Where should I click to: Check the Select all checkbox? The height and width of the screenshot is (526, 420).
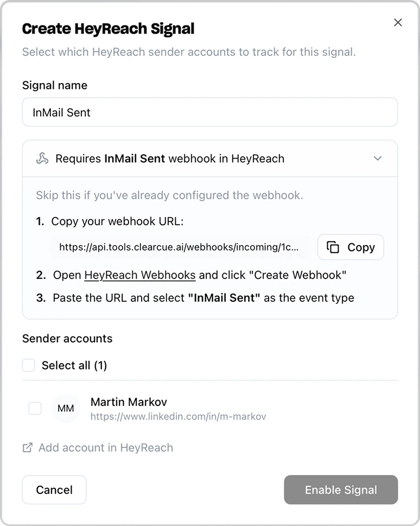click(28, 365)
